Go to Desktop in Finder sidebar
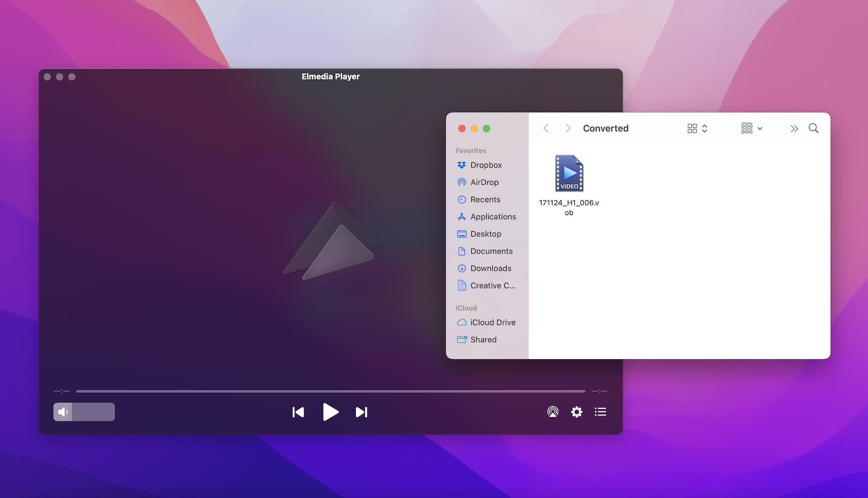Viewport: 868px width, 498px height. 487,234
